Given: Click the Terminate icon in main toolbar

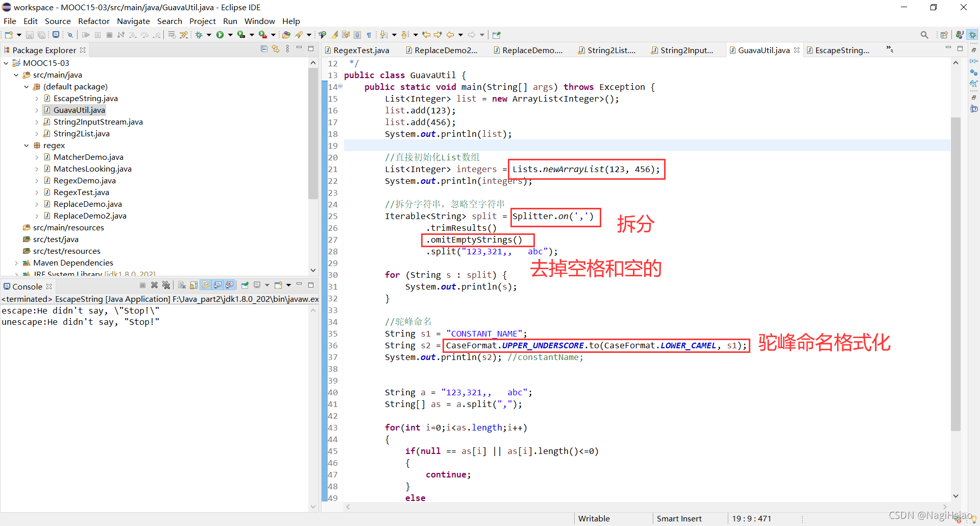Looking at the screenshot, I should 109,35.
